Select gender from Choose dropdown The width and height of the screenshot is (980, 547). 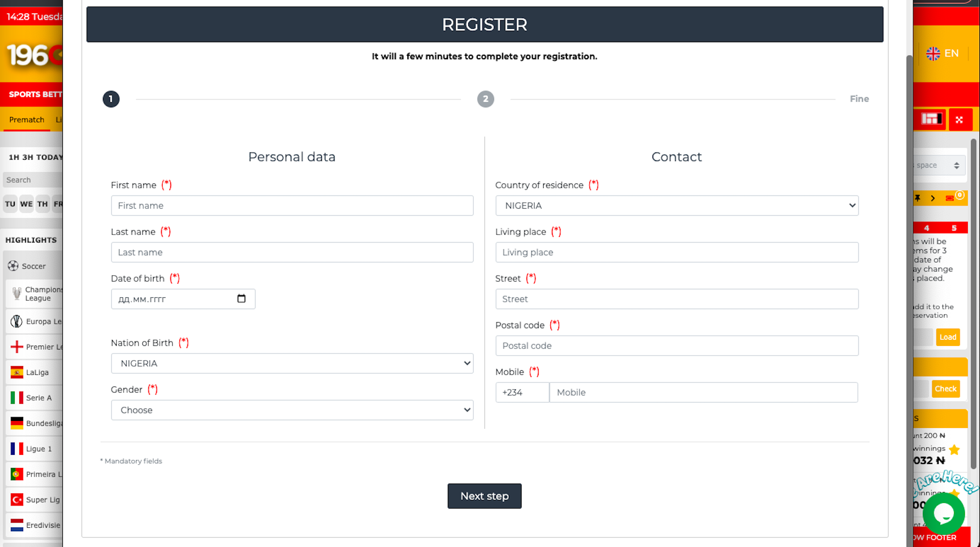(291, 410)
